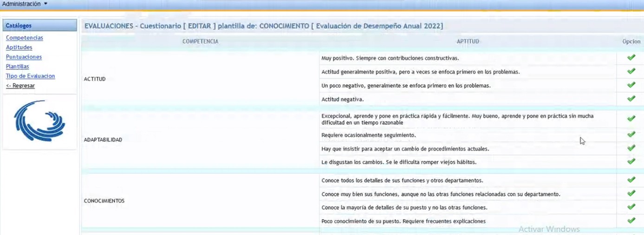Screen dimensions: 644x235
Task: Click the company logo in sidebar
Action: click(x=40, y=121)
